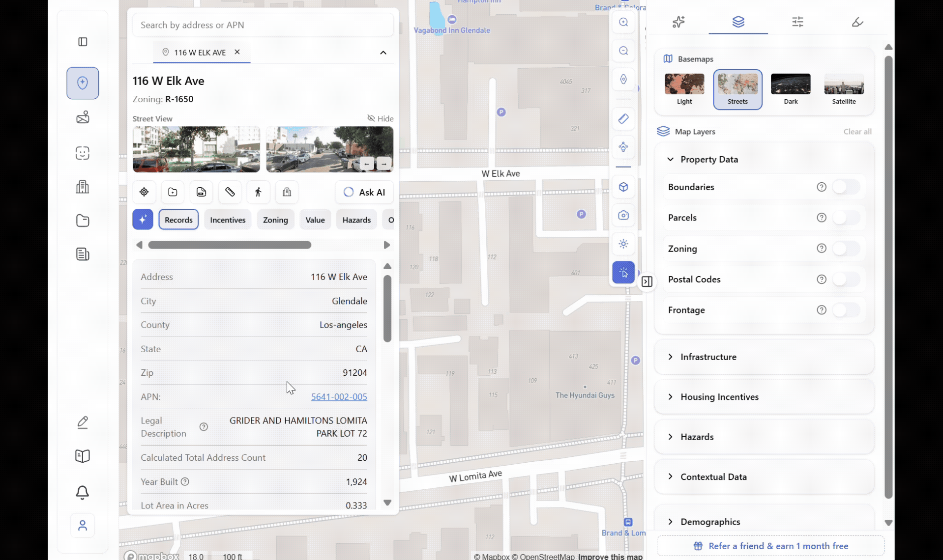Open the Value tab
Screen dimensions: 943x560
point(315,220)
